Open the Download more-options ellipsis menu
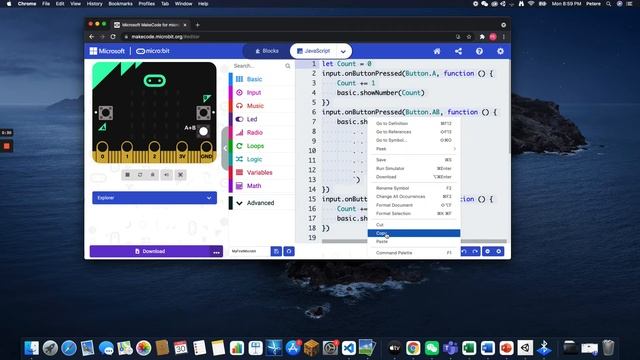This screenshot has width=640, height=360. (x=216, y=251)
